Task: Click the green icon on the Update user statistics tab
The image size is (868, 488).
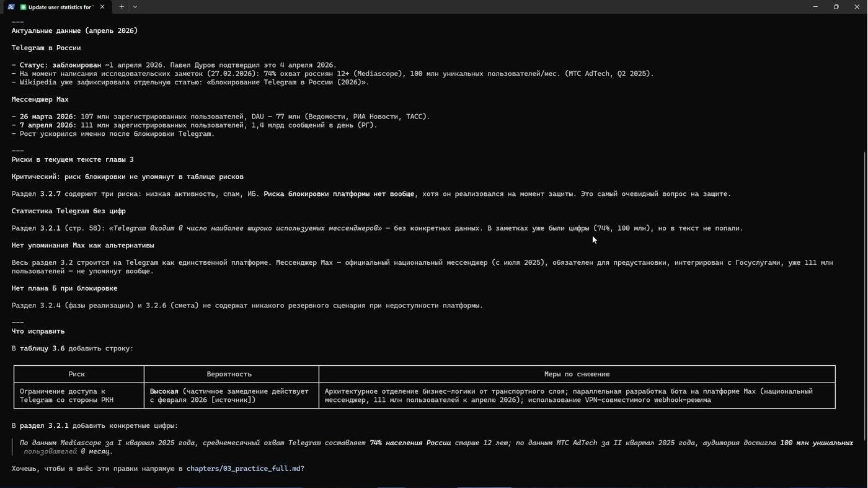Action: [x=24, y=7]
